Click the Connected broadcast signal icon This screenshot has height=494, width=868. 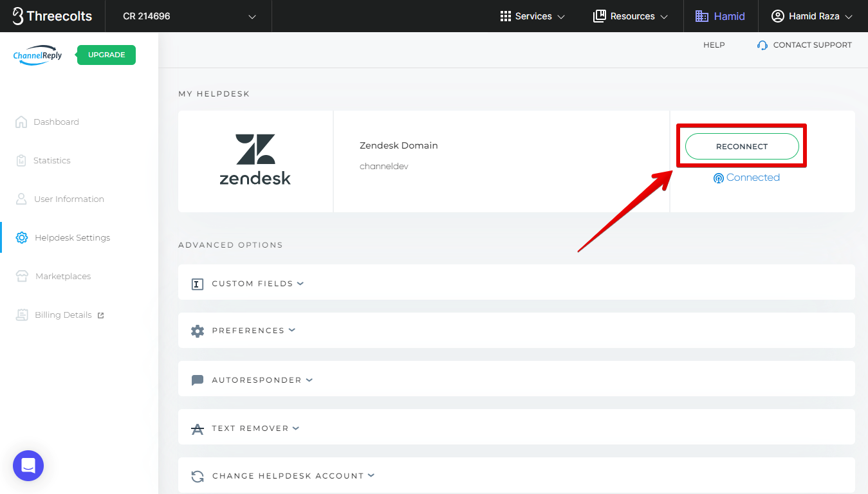pos(719,178)
